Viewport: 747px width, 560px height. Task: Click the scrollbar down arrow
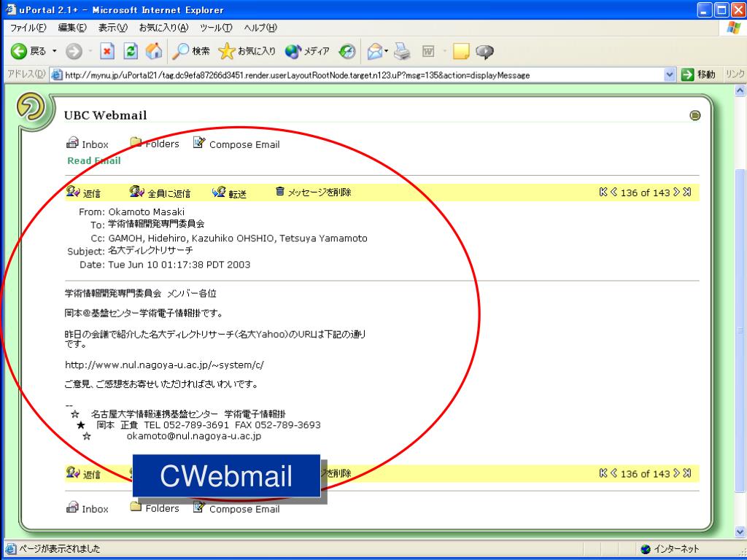(740, 532)
